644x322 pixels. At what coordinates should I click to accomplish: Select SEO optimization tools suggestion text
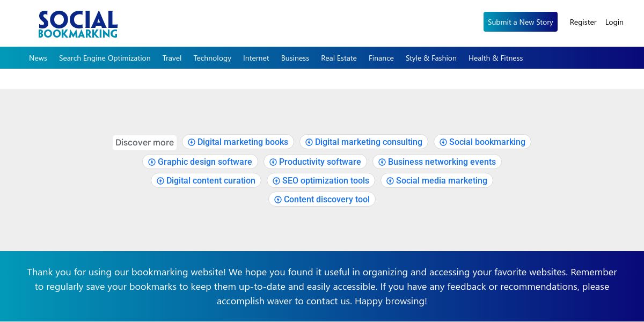[x=326, y=181]
